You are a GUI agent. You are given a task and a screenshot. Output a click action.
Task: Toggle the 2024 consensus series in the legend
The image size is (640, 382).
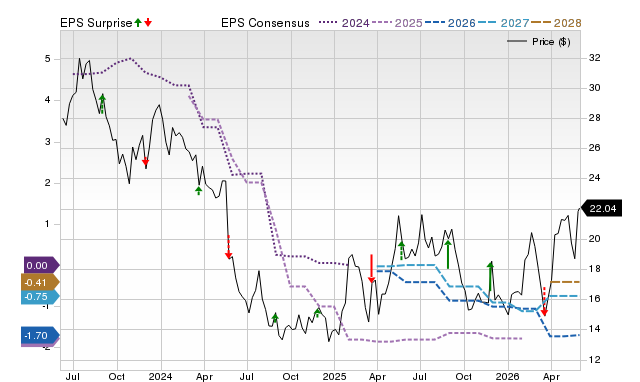coord(344,23)
